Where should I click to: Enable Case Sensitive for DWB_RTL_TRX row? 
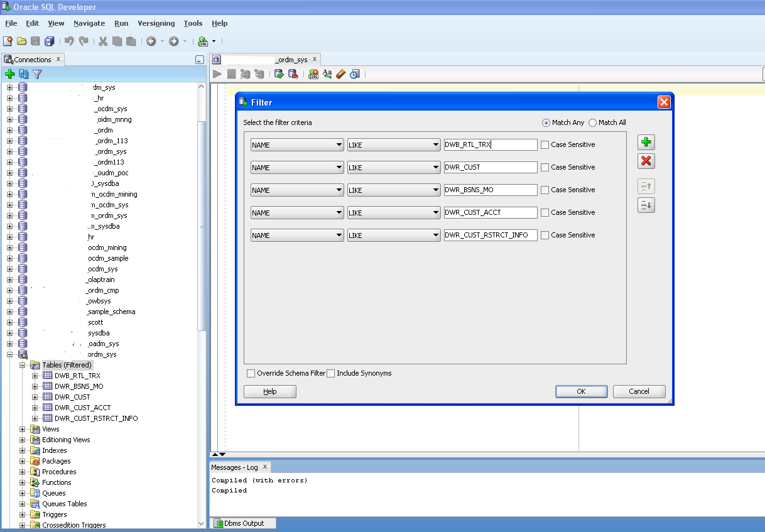(x=545, y=145)
